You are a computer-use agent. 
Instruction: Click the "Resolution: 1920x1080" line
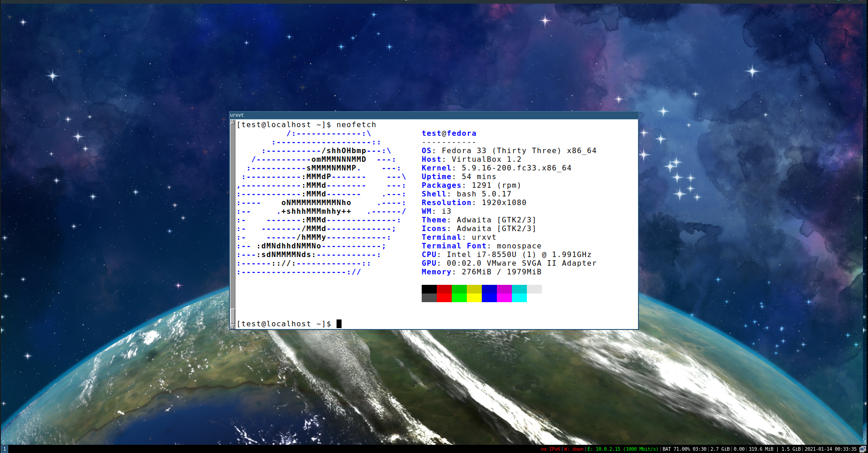[x=474, y=202]
